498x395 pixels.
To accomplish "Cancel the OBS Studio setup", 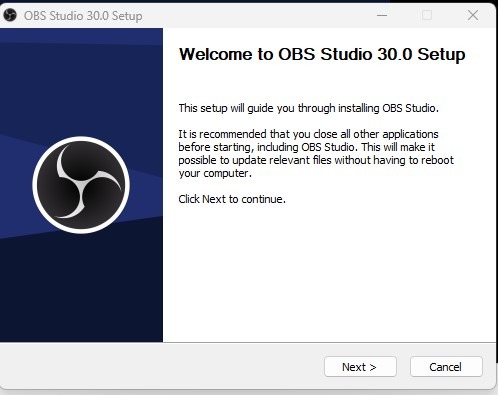I will (446, 367).
